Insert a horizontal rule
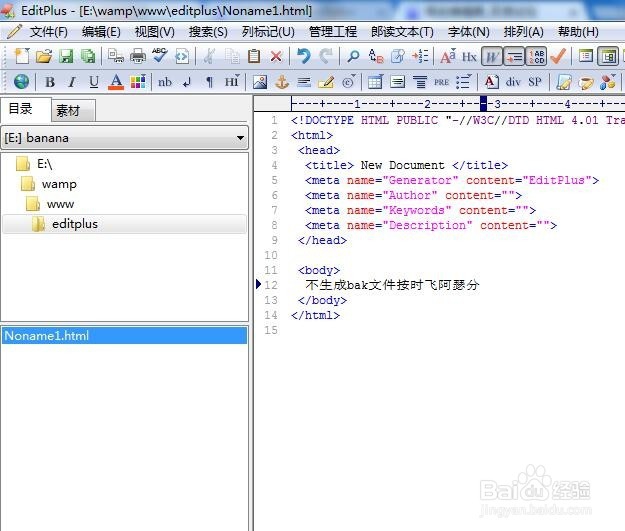Viewport: 625px width, 531px height. [304, 82]
